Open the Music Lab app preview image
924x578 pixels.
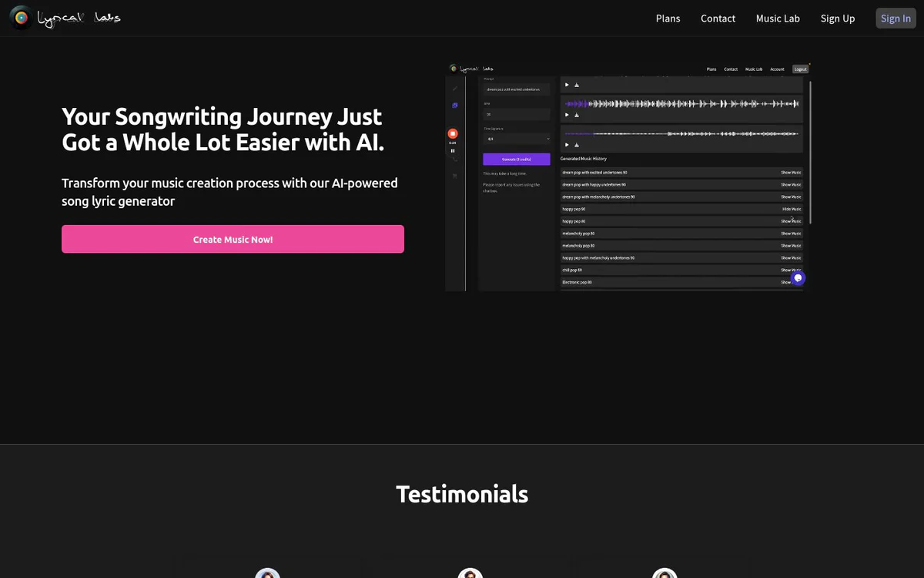(628, 177)
